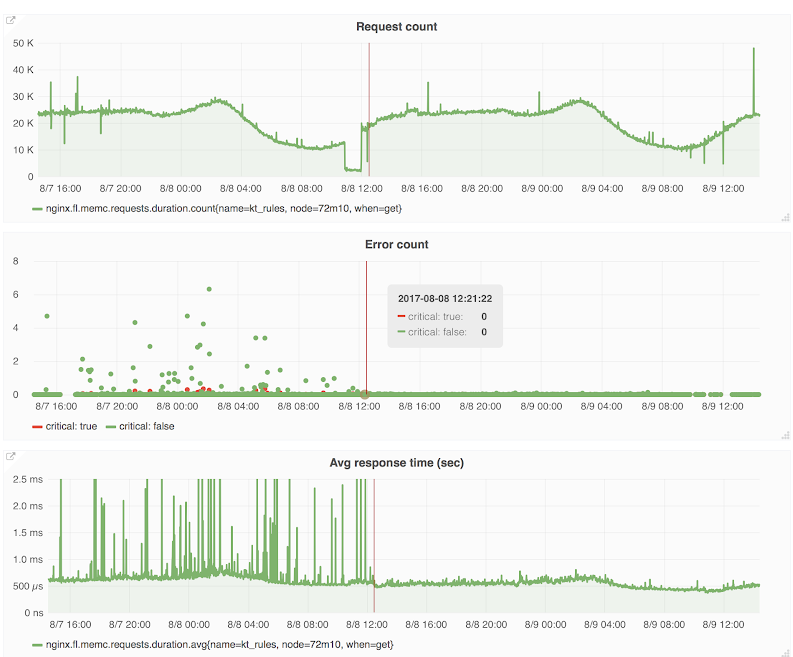
Task: Expand the Avg response time (sec) title menu
Action: (x=396, y=462)
